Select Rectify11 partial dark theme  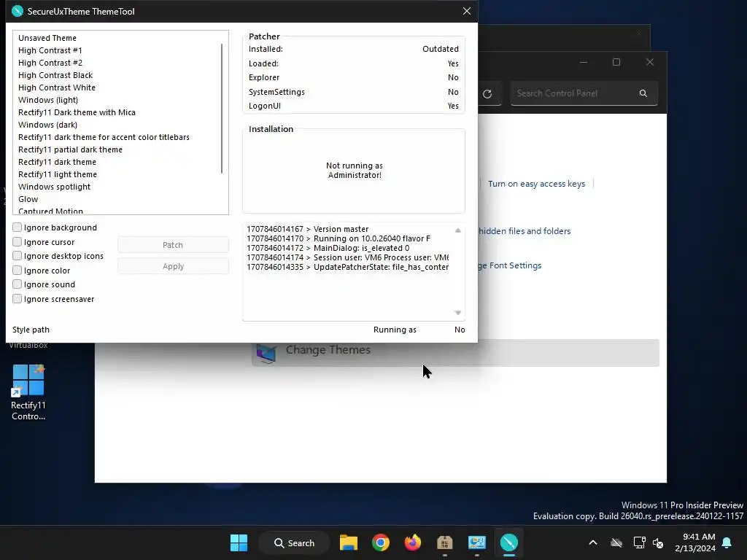click(x=70, y=149)
